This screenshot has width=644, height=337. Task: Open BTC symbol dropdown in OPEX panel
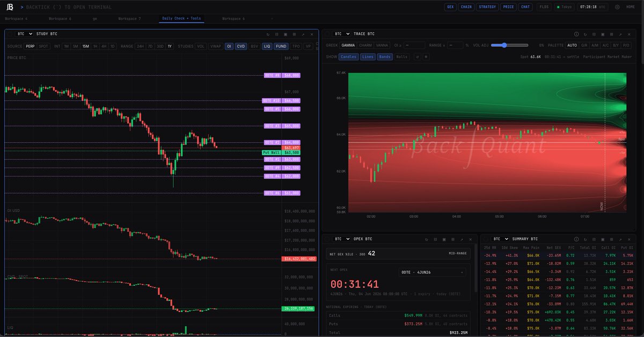[x=341, y=239]
